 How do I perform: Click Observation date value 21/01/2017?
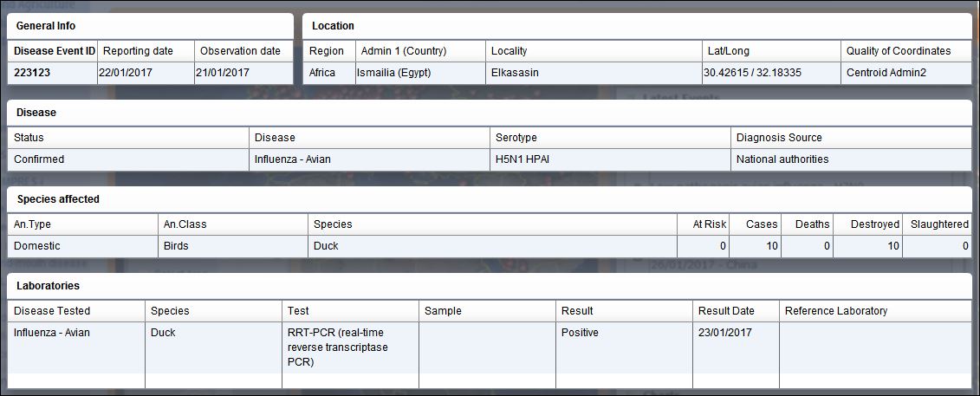tap(243, 73)
